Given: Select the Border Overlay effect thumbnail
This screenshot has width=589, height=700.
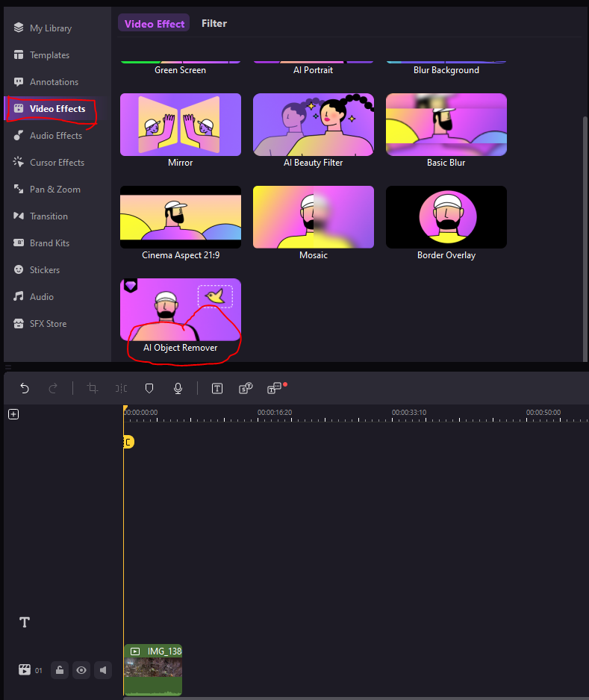Looking at the screenshot, I should [446, 217].
